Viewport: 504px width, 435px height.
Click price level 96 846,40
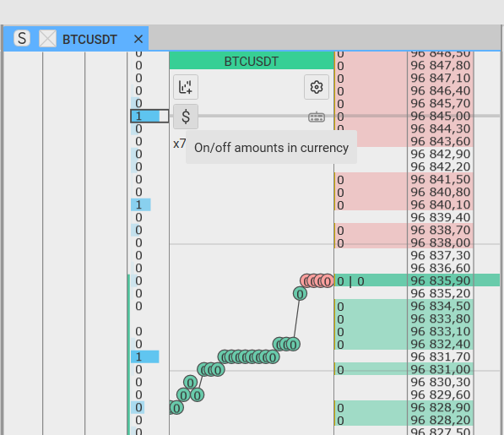441,90
